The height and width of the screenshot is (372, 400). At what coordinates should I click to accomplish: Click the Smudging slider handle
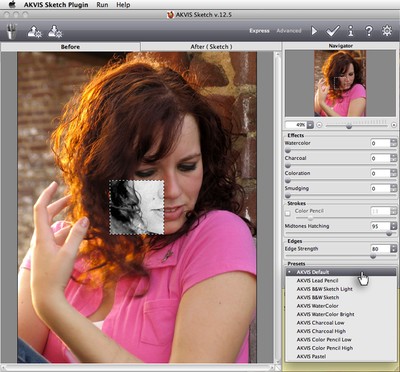pyautogui.click(x=288, y=196)
